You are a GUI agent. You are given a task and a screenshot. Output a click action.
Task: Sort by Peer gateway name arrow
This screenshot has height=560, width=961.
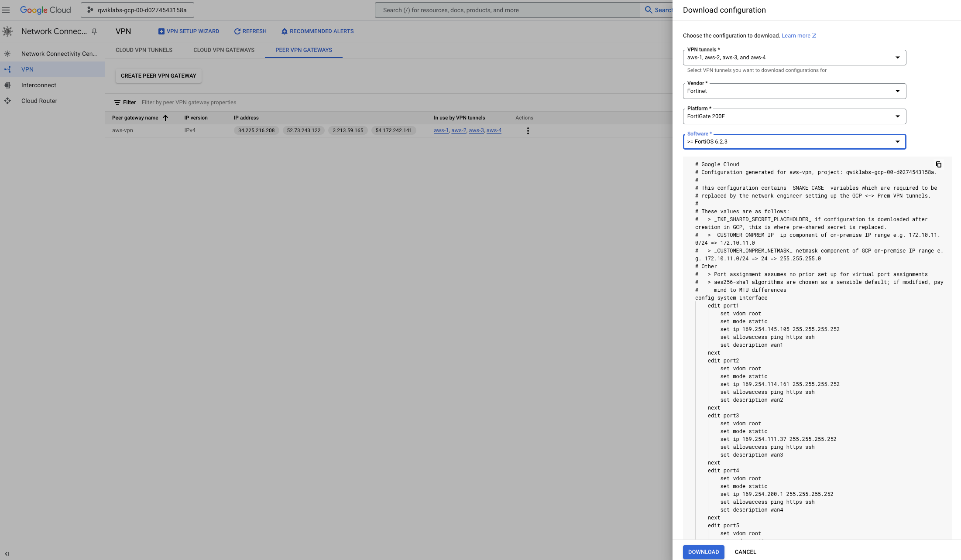[165, 118]
